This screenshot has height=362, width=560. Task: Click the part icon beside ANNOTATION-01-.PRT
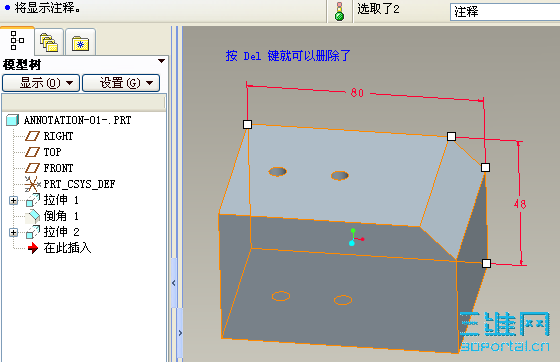pyautogui.click(x=12, y=120)
